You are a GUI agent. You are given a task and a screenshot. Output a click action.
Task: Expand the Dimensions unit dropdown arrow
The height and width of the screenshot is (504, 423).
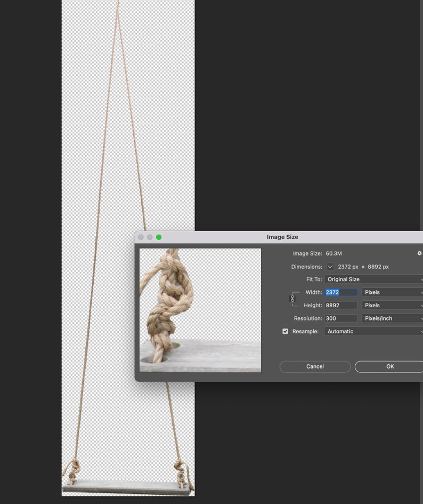330,267
